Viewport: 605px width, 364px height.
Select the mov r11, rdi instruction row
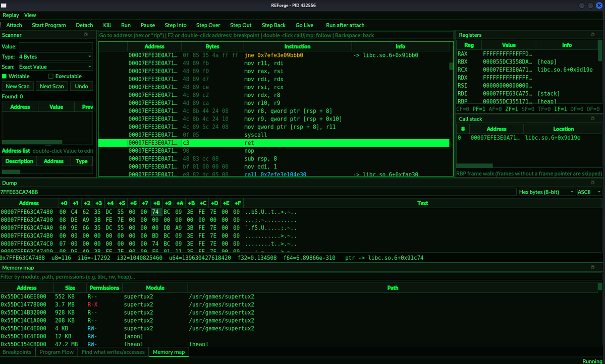click(x=273, y=63)
